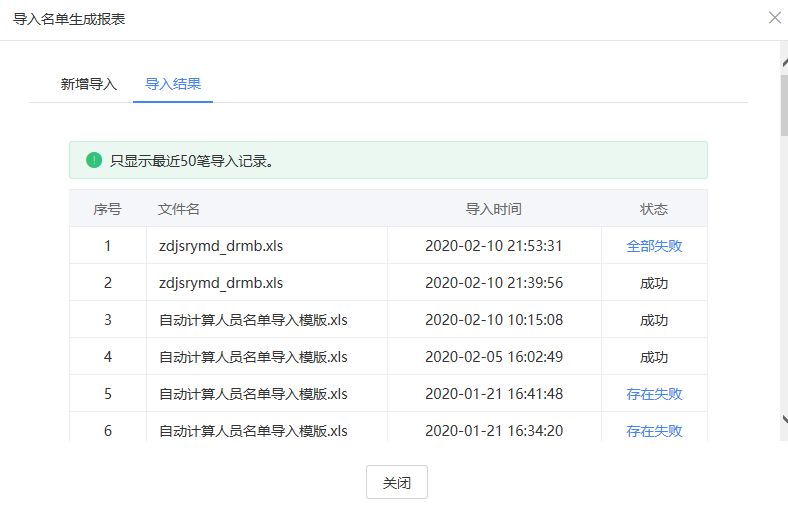788x523 pixels.
Task: Click import time 2020-01-21 16:34:20
Action: (494, 431)
